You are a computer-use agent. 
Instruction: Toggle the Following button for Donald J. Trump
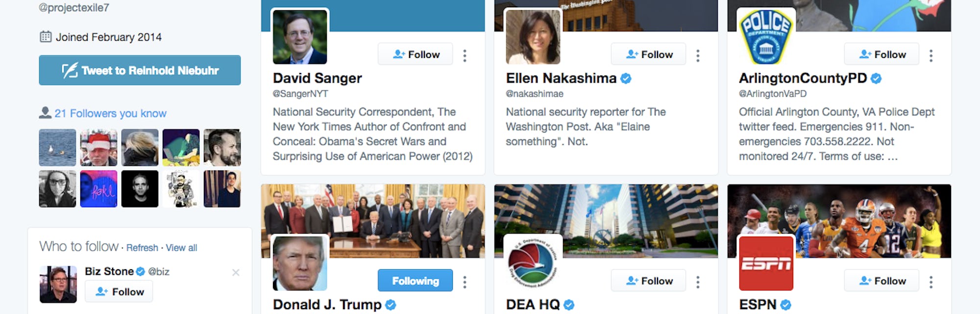click(415, 281)
